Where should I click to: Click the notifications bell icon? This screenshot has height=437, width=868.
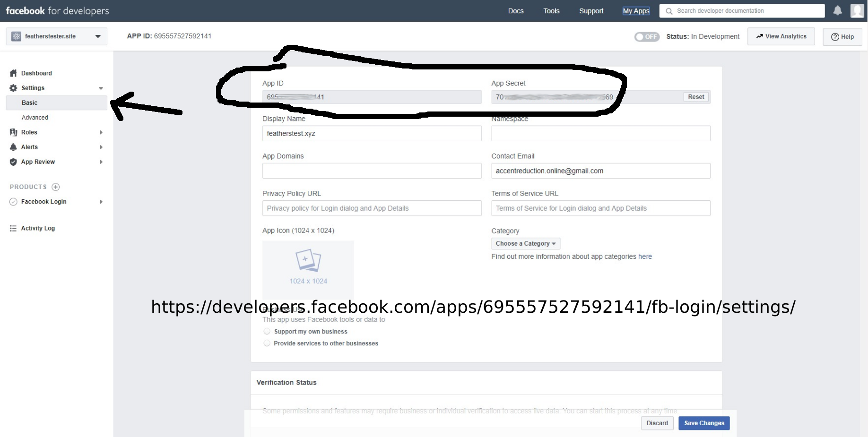[837, 10]
